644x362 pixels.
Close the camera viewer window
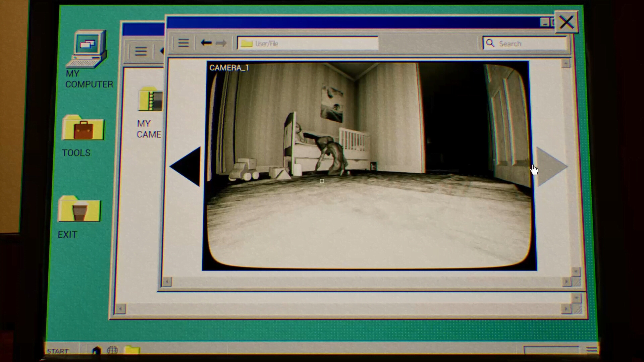pos(566,22)
